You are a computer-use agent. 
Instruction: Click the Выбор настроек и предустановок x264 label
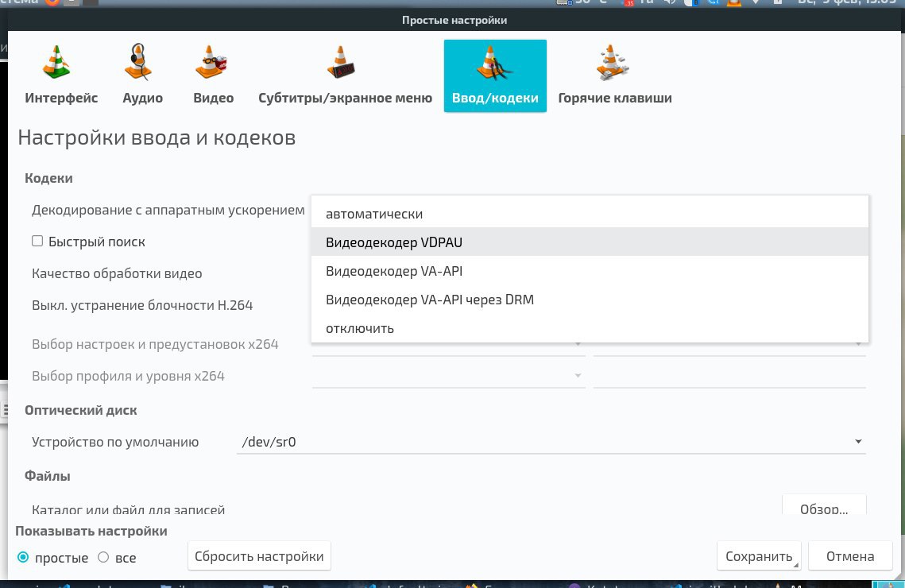point(155,345)
